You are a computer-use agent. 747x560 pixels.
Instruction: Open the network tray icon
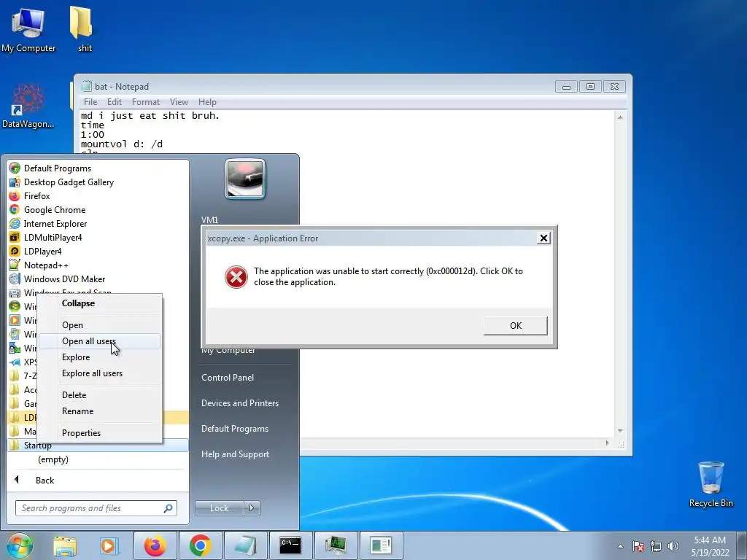[x=656, y=547]
